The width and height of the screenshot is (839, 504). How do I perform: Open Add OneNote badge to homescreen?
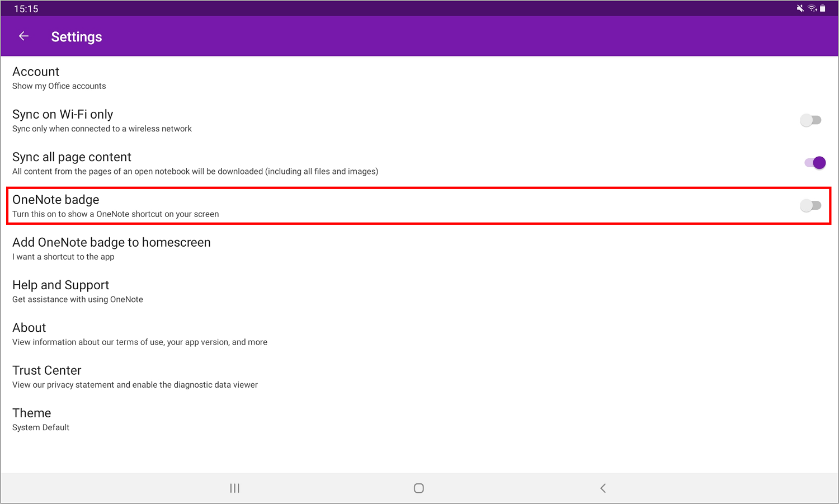pos(419,248)
